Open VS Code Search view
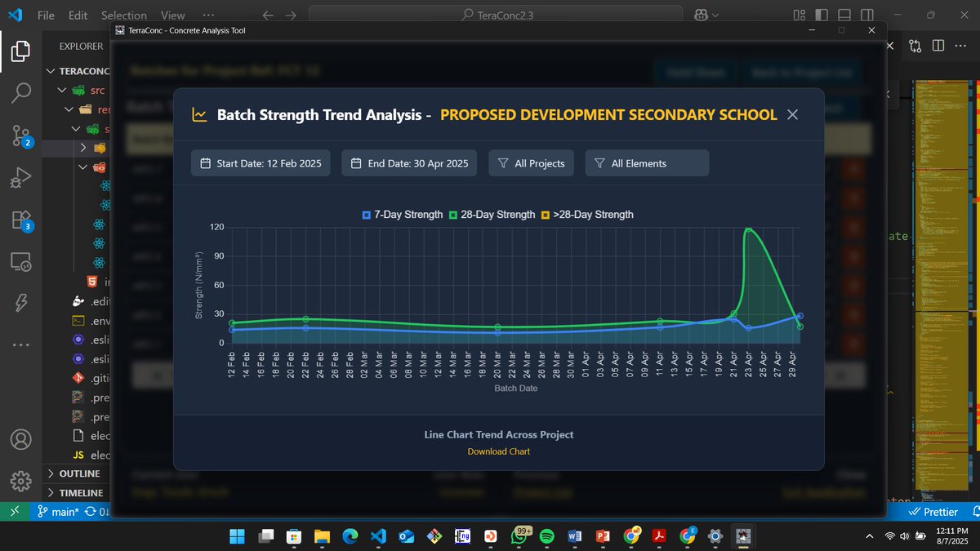This screenshot has height=551, width=980. [x=20, y=93]
